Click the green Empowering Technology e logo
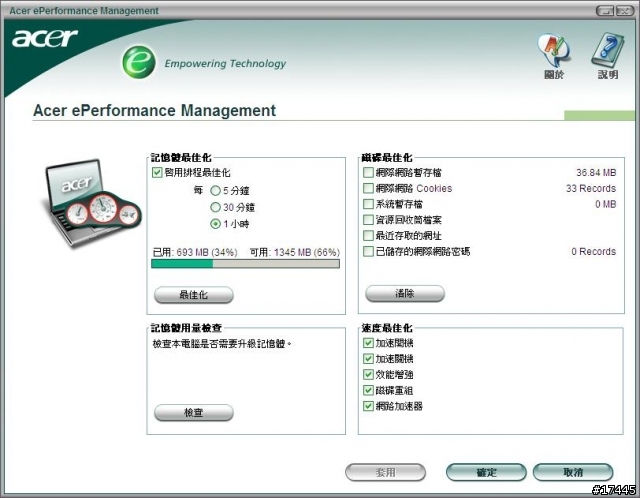 click(139, 62)
